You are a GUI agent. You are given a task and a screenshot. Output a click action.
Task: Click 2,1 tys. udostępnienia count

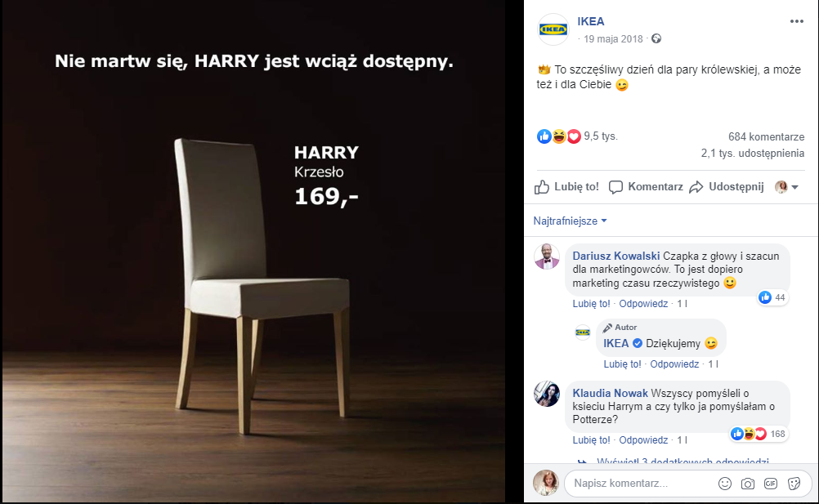point(752,153)
